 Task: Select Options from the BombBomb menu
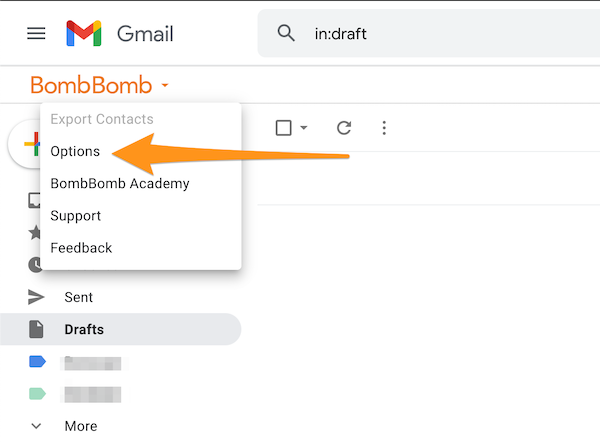pos(75,151)
